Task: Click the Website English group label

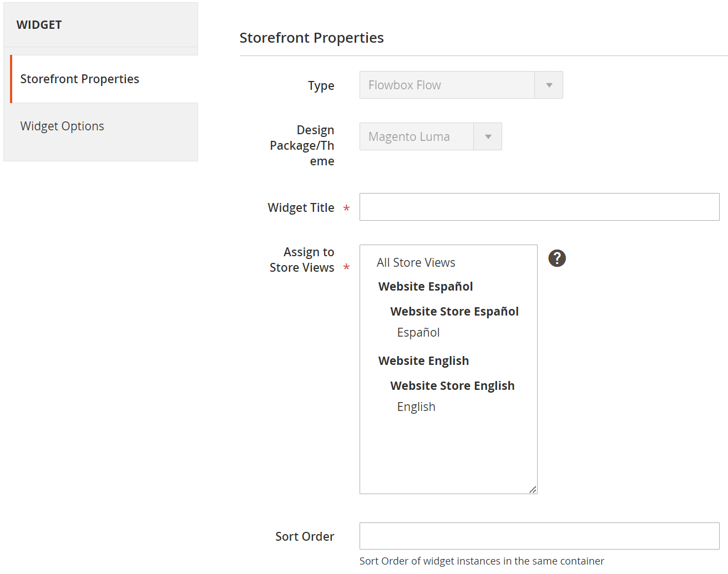Action: (423, 360)
